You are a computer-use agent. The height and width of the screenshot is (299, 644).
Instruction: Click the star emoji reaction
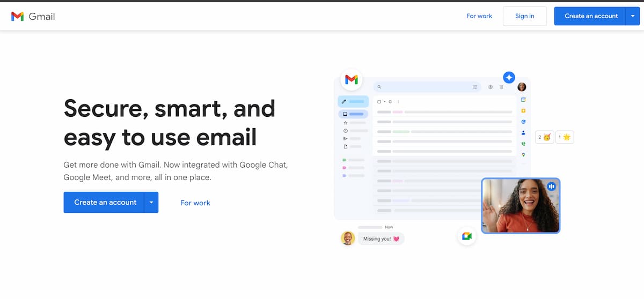[x=565, y=137]
